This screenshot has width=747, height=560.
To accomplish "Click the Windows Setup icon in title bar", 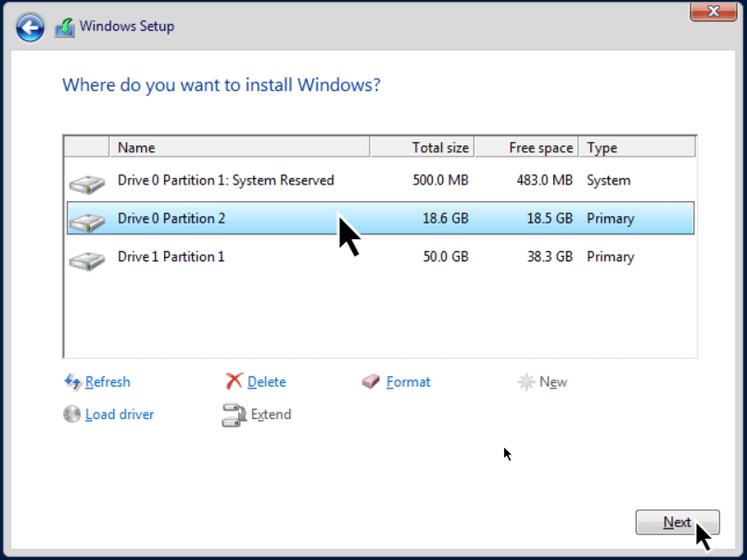I will [x=65, y=28].
